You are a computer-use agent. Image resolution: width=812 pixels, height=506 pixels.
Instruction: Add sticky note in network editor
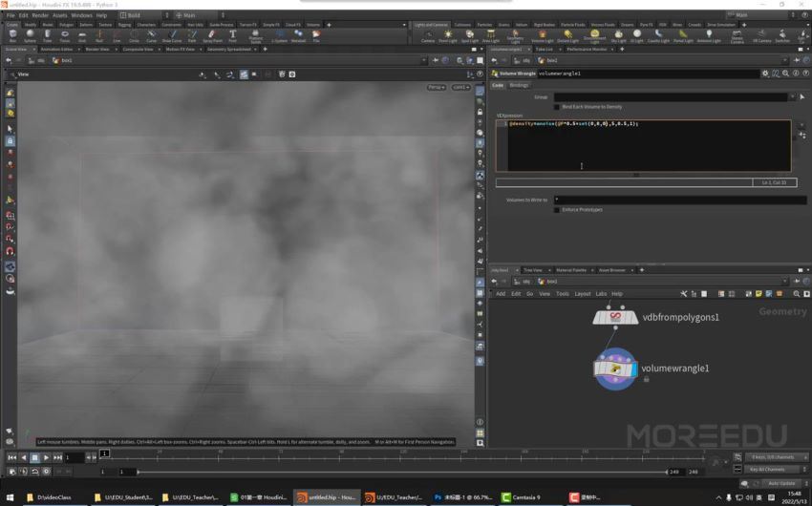tap(759, 294)
